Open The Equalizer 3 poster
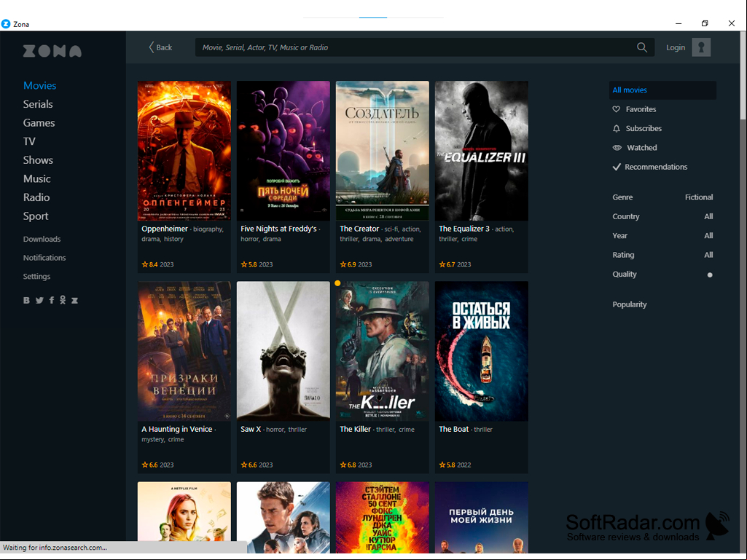 pos(481,151)
